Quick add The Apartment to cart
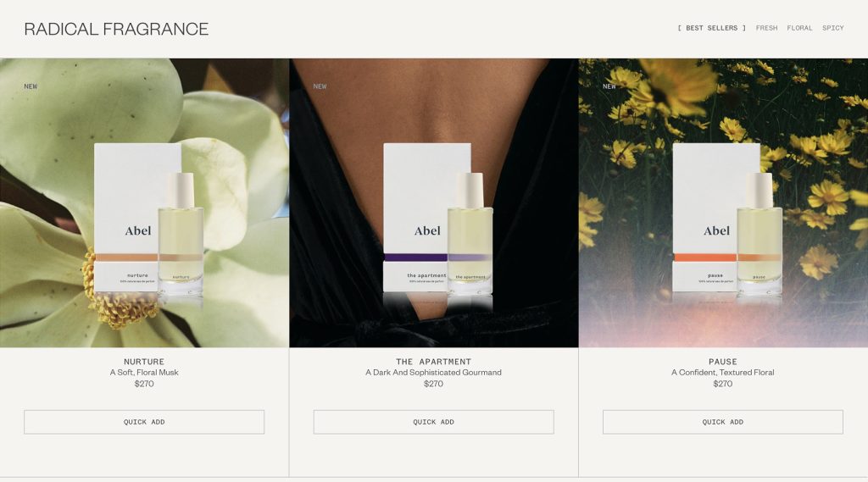 click(x=433, y=422)
